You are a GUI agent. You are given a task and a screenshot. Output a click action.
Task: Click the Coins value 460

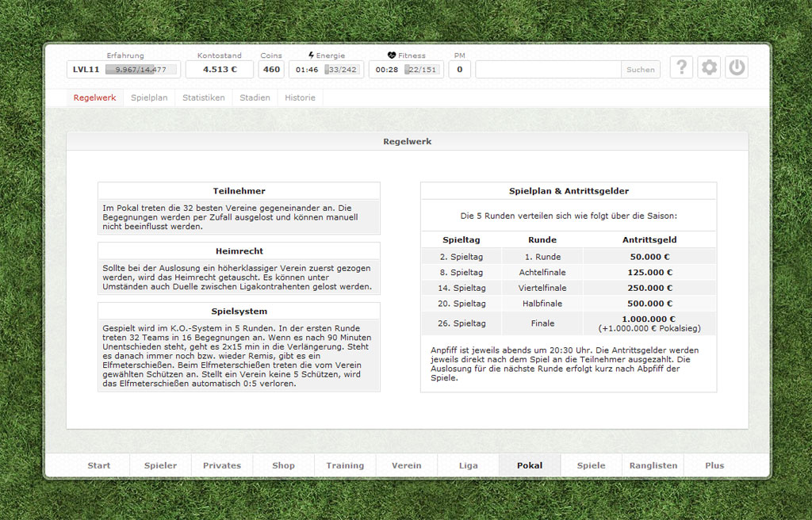coord(271,70)
